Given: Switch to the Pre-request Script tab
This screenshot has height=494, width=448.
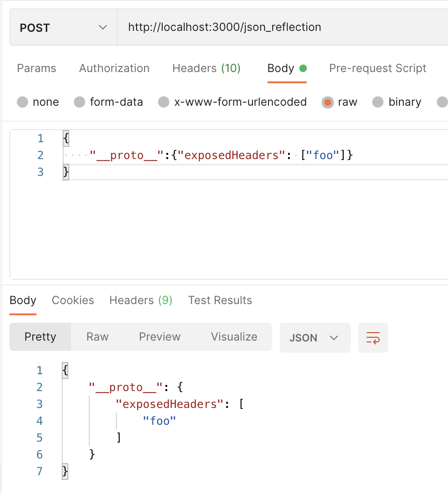Looking at the screenshot, I should coord(377,68).
